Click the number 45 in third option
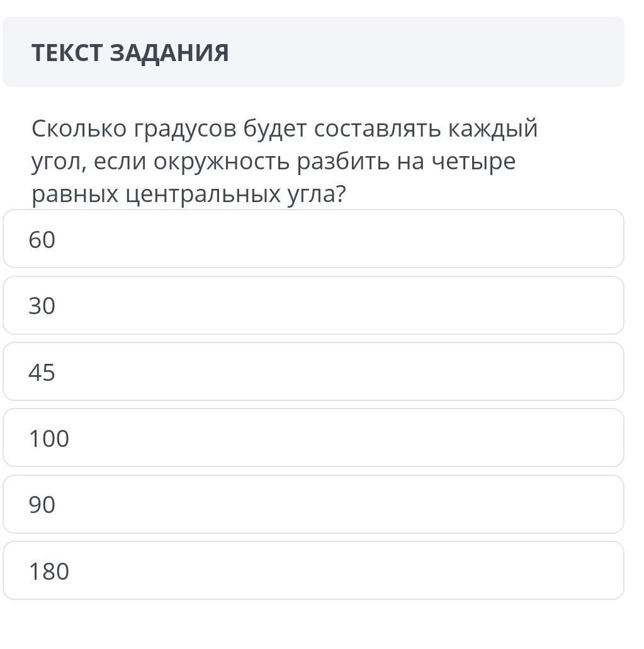Viewport: 644px width, 649px height. click(42, 373)
